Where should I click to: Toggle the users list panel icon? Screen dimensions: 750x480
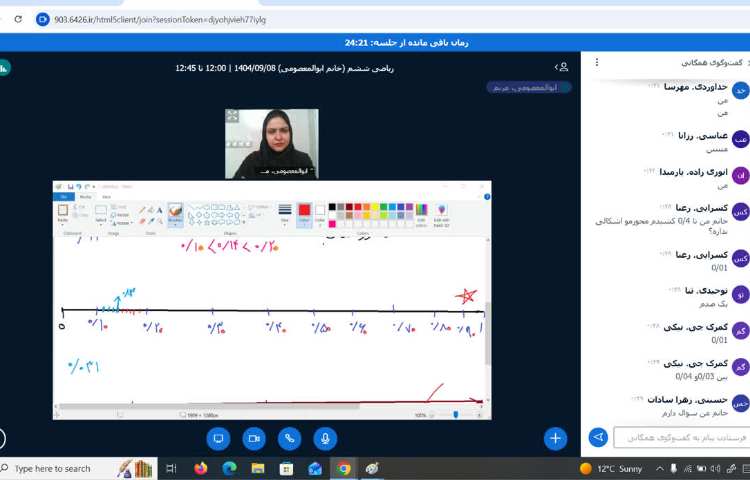pos(561,67)
